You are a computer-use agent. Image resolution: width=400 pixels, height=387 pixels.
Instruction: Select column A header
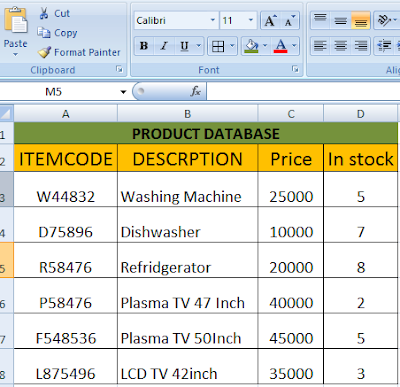[x=66, y=114]
